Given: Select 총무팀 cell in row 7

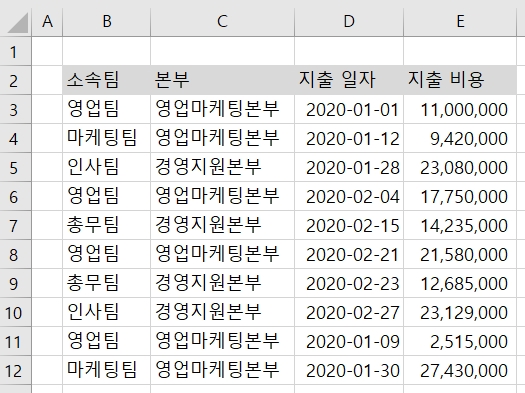Looking at the screenshot, I should pos(106,225).
